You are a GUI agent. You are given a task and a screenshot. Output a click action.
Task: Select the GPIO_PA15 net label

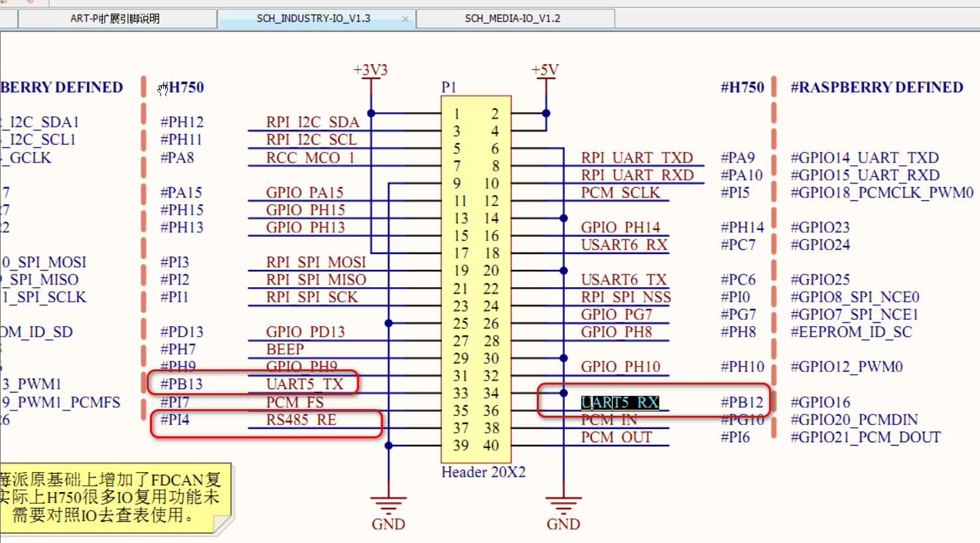[305, 193]
